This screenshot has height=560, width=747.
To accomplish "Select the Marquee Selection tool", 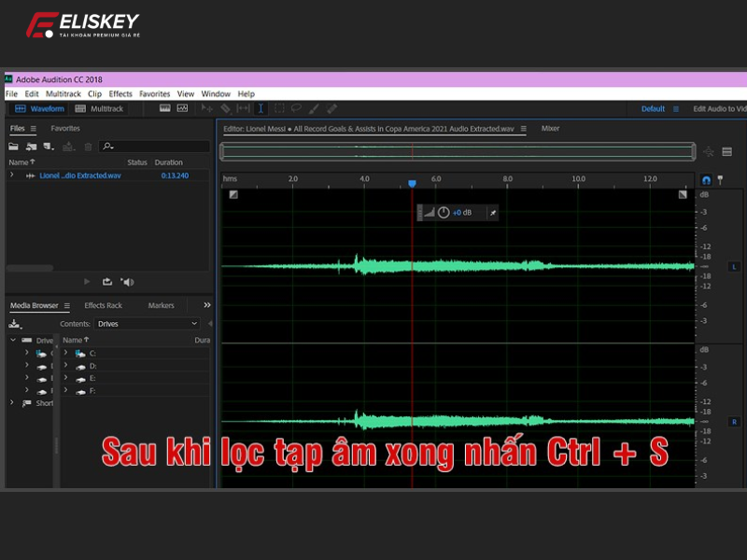I will (x=280, y=108).
